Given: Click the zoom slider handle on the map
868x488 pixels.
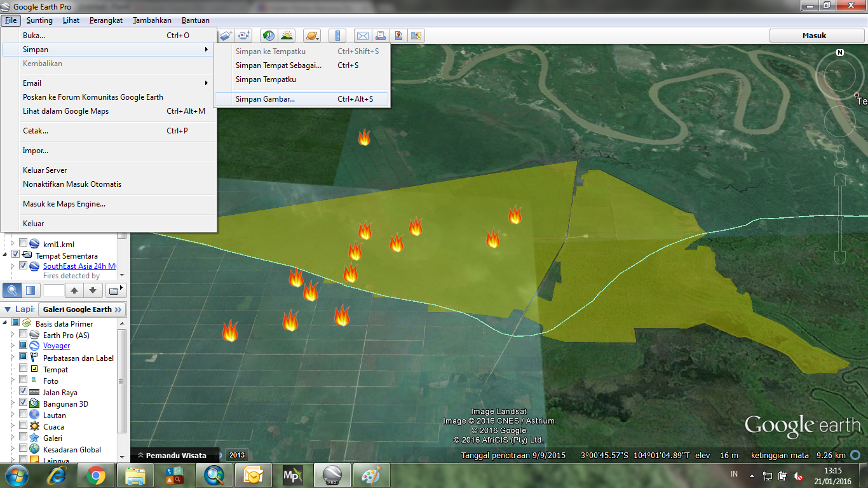Looking at the screenshot, I should coord(840,219).
